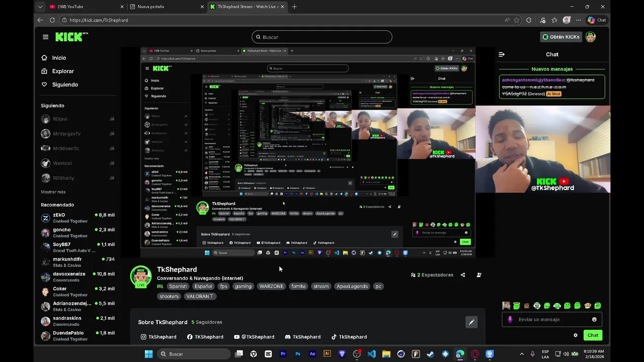Image resolution: width=644 pixels, height=362 pixels.
Task: Open Steam from taskbar
Action: pyautogui.click(x=431, y=354)
